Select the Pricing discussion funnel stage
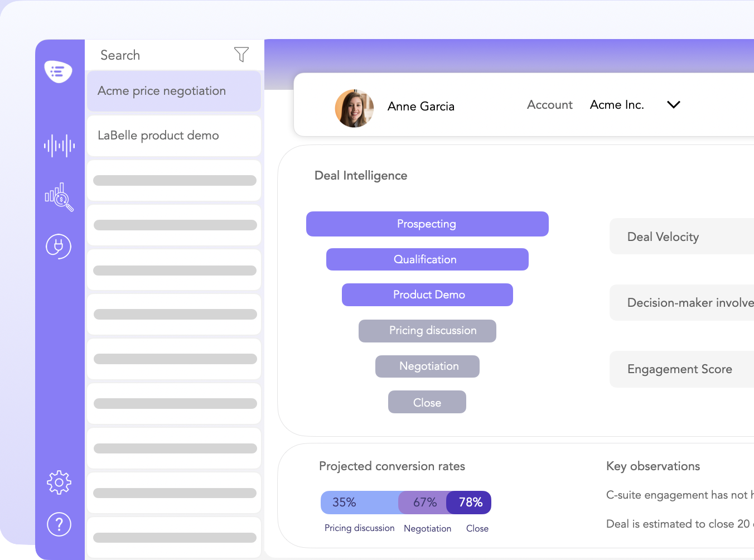Image resolution: width=754 pixels, height=560 pixels. 427,331
